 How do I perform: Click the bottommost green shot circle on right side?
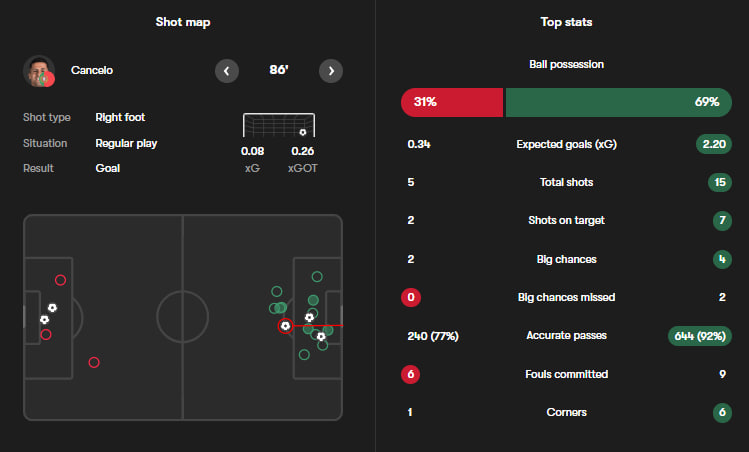tap(305, 354)
